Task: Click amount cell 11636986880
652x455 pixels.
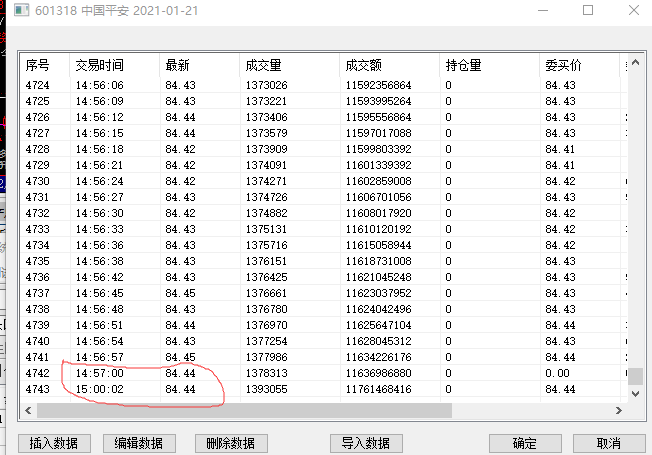Action: point(378,373)
